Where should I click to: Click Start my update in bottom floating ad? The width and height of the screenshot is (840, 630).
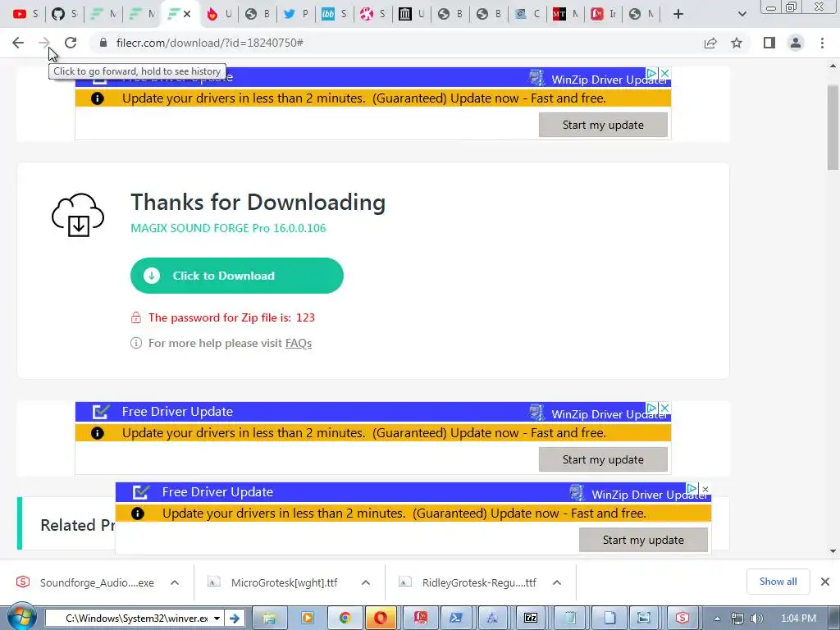pos(643,540)
